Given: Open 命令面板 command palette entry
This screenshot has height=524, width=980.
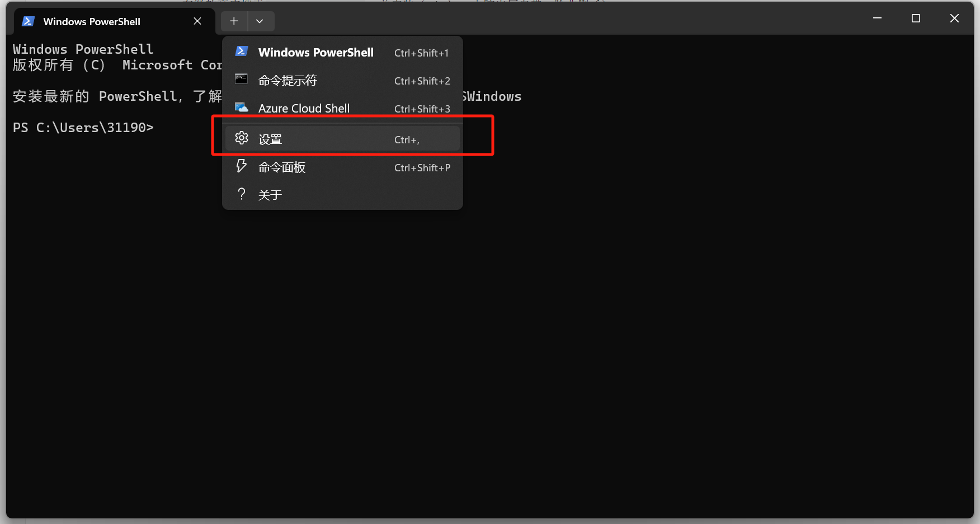Looking at the screenshot, I should click(342, 167).
